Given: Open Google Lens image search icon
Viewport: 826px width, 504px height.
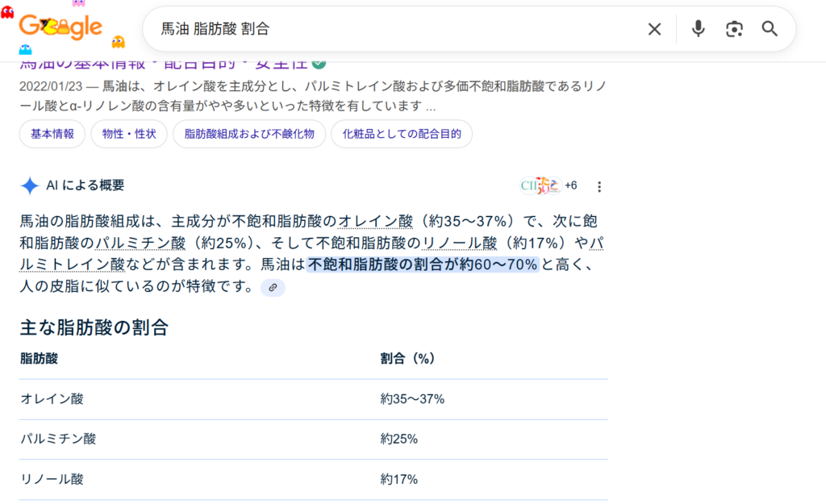Looking at the screenshot, I should click(734, 29).
